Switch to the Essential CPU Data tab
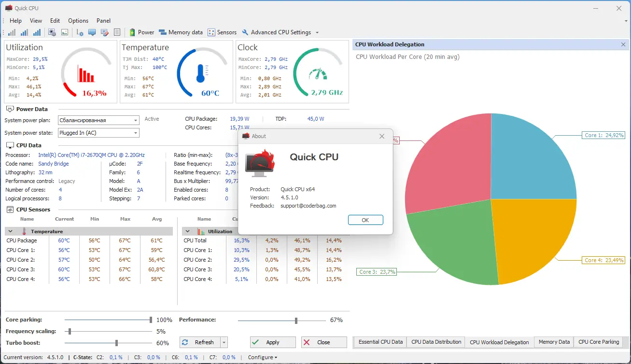The width and height of the screenshot is (631, 364). pyautogui.click(x=380, y=342)
